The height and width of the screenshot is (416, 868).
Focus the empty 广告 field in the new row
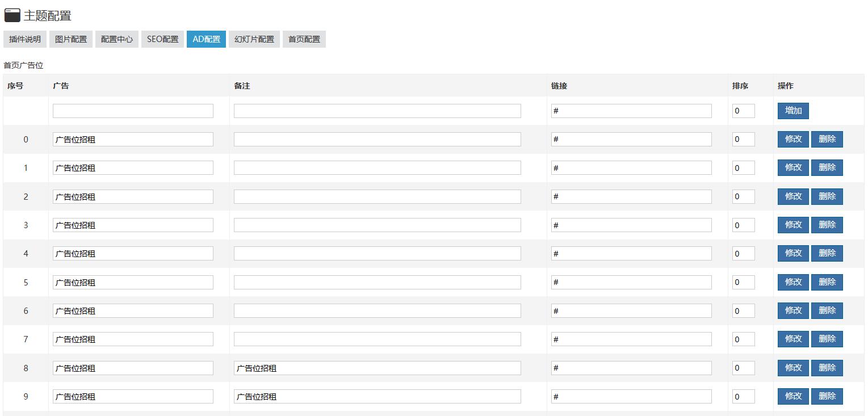(x=133, y=111)
